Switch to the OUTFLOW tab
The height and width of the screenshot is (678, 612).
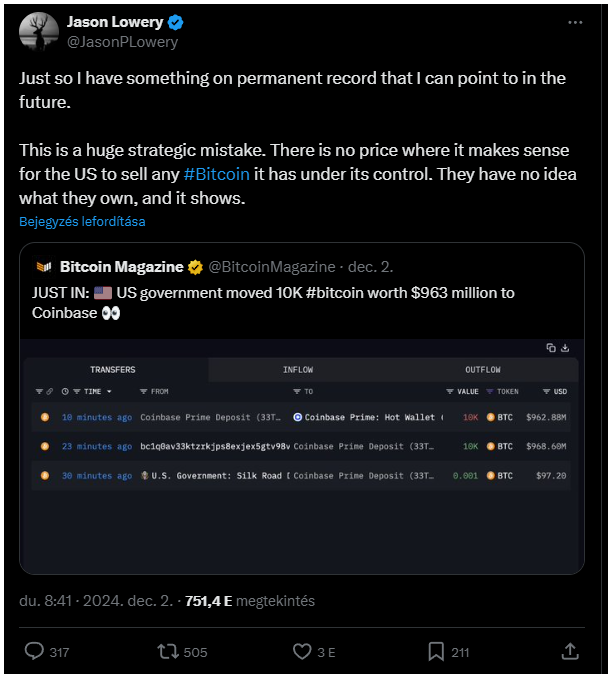483,369
